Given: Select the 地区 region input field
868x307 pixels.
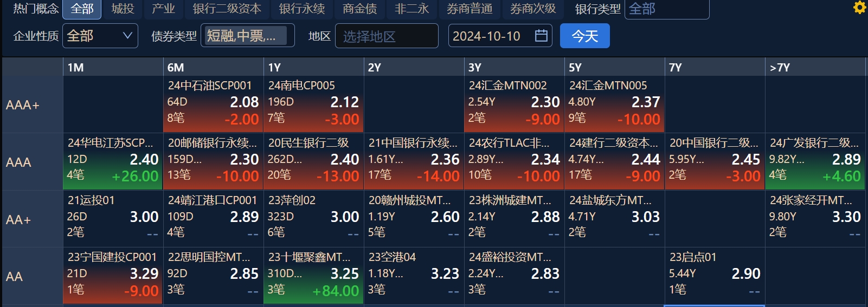Looking at the screenshot, I should (387, 36).
